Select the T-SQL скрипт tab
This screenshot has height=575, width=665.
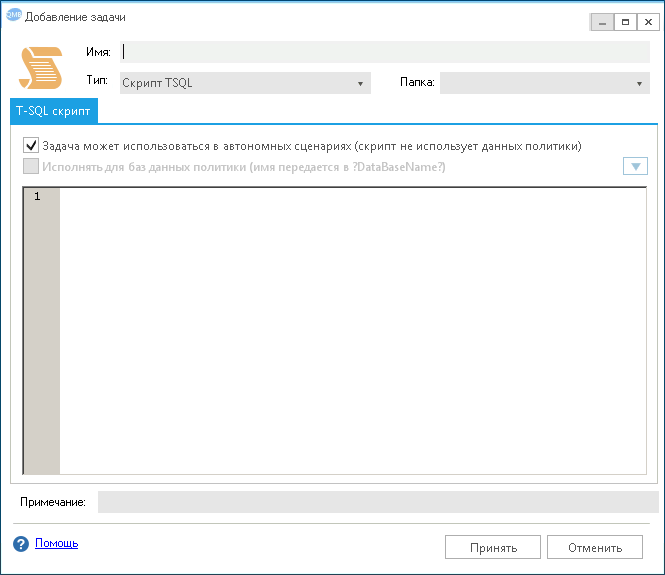(x=54, y=111)
